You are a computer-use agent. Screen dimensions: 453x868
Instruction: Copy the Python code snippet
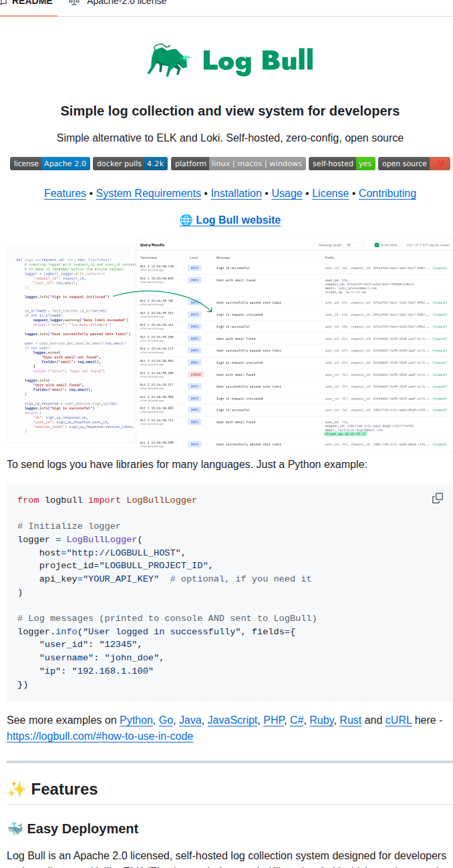[438, 498]
